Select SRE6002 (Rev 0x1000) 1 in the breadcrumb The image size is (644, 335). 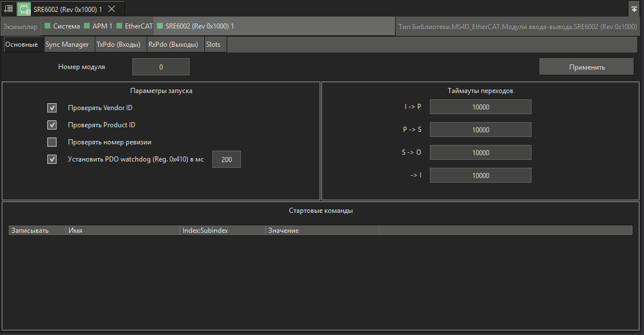pos(200,26)
